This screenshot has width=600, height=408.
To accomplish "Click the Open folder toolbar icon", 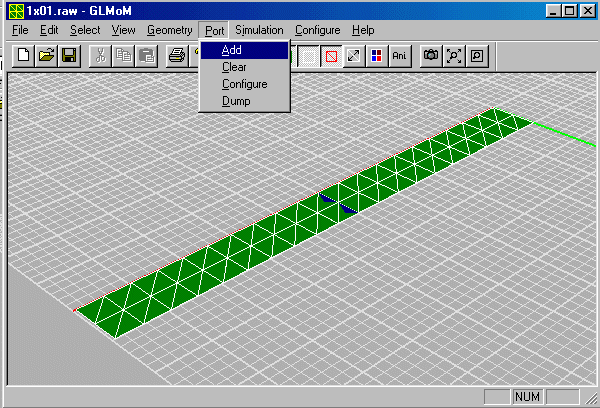I will pyautogui.click(x=46, y=56).
